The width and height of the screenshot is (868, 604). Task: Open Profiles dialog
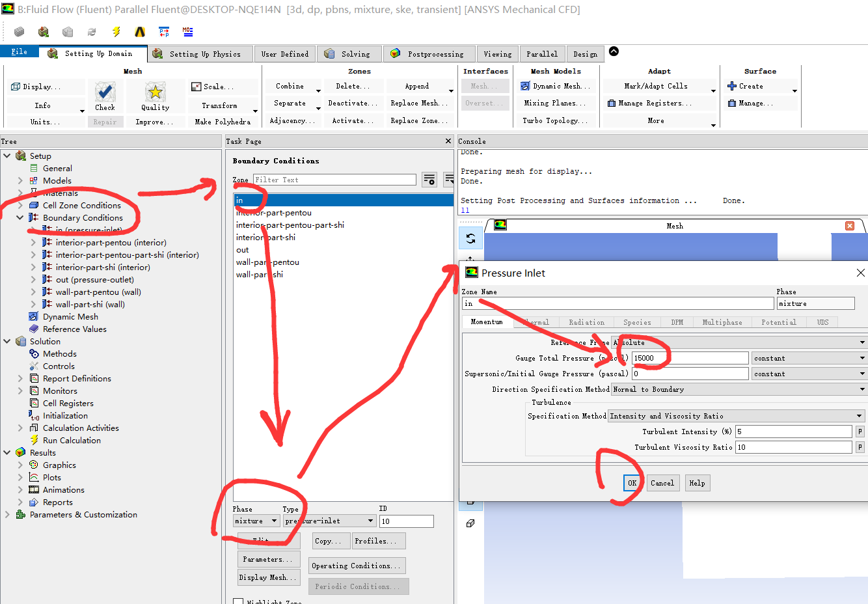tap(379, 541)
